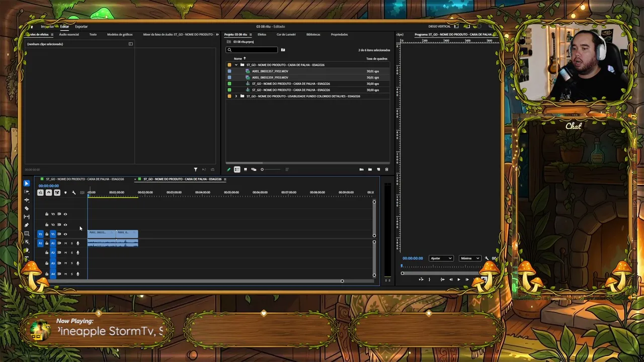Viewport: 644px width, 362px height.
Task: Enable voice-over record on track A4
Action: click(x=77, y=274)
